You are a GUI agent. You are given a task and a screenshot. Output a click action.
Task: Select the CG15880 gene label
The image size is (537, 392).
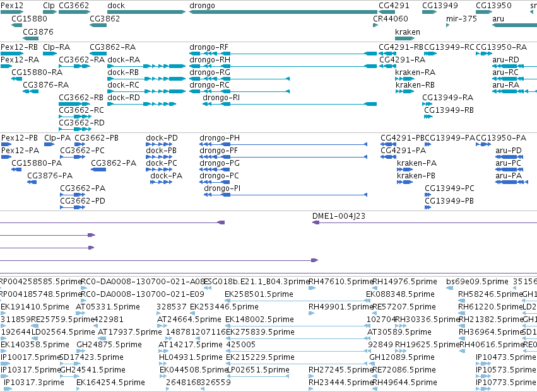point(29,19)
